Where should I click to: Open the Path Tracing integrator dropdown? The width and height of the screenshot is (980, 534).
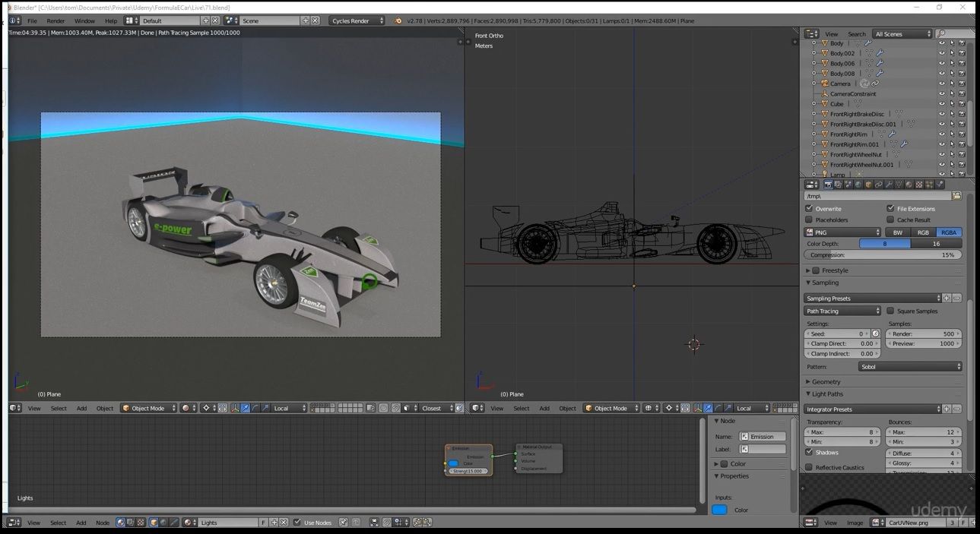[842, 311]
